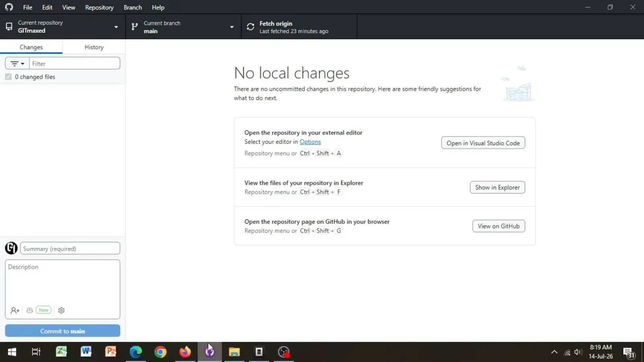Click the Summary (required) field
644x362 pixels.
(70, 248)
